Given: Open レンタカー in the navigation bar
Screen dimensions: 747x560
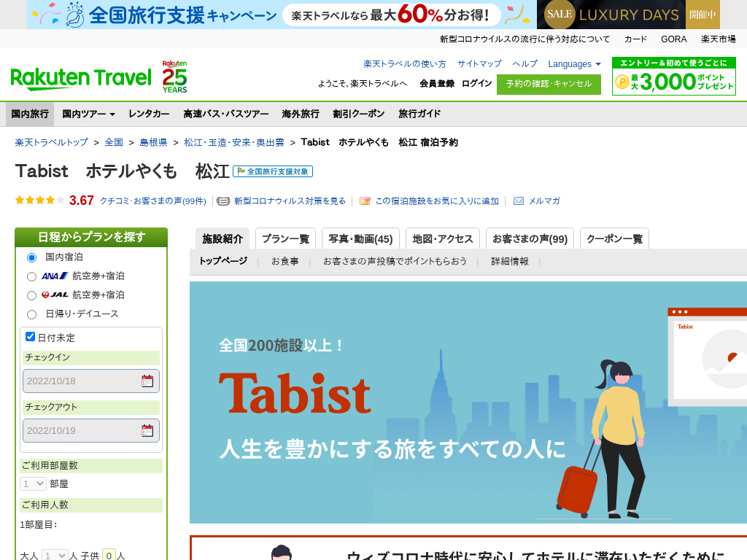Looking at the screenshot, I should click(149, 114).
